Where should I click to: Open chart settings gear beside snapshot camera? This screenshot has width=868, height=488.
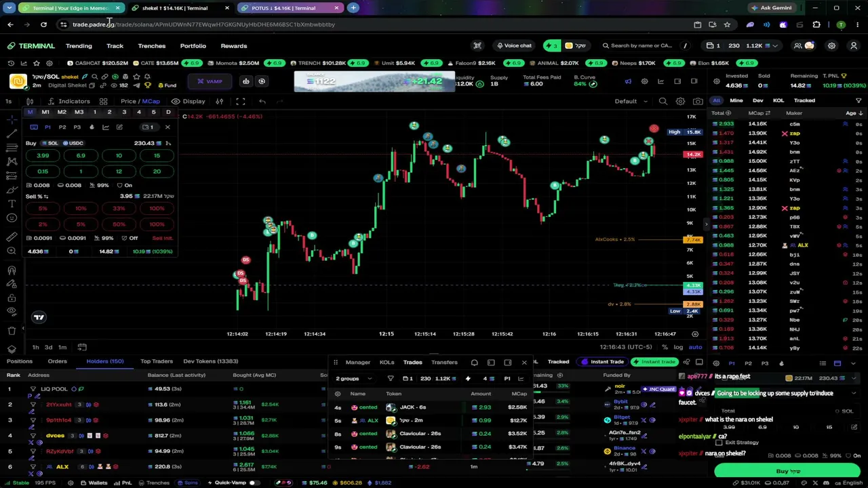pos(680,101)
